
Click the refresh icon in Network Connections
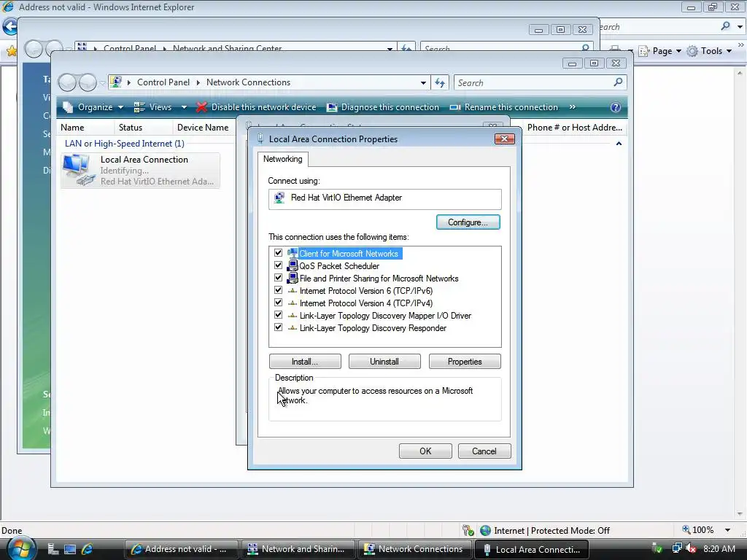440,83
